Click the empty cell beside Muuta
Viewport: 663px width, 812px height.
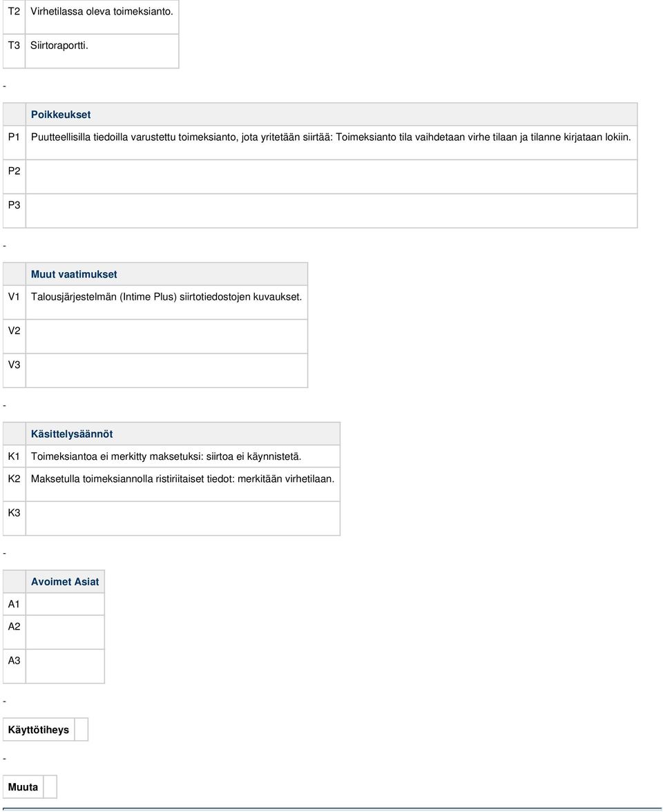[50, 787]
